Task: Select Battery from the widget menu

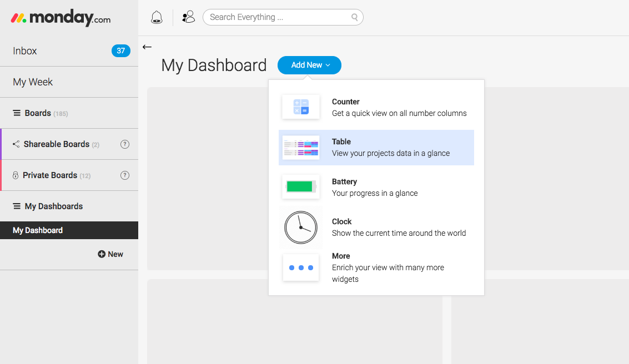Action: click(376, 187)
